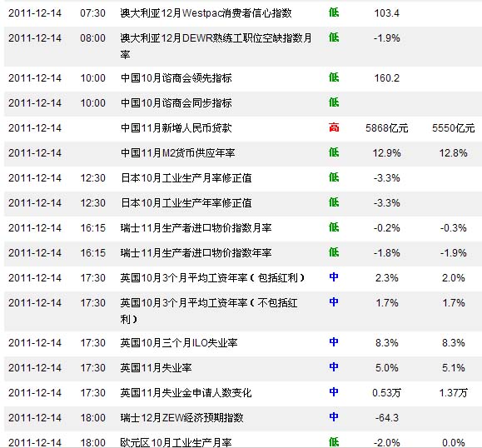Click the 5868亿元 previous value
The height and width of the screenshot is (448, 482).
click(387, 128)
